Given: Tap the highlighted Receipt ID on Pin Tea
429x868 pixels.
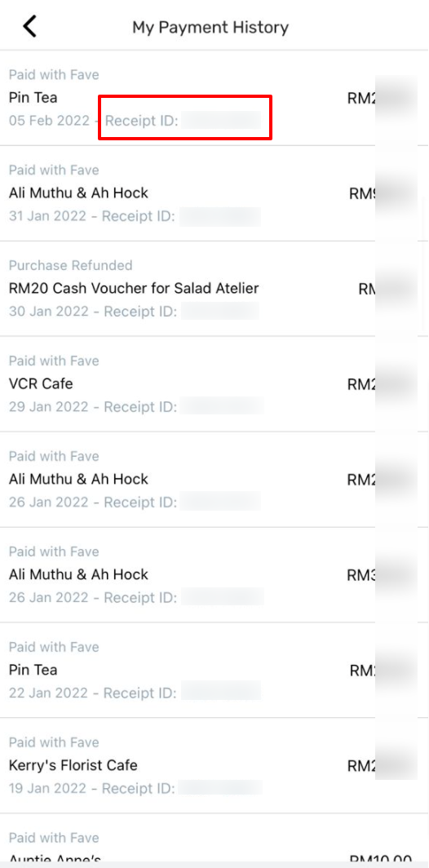Looking at the screenshot, I should point(184,120).
